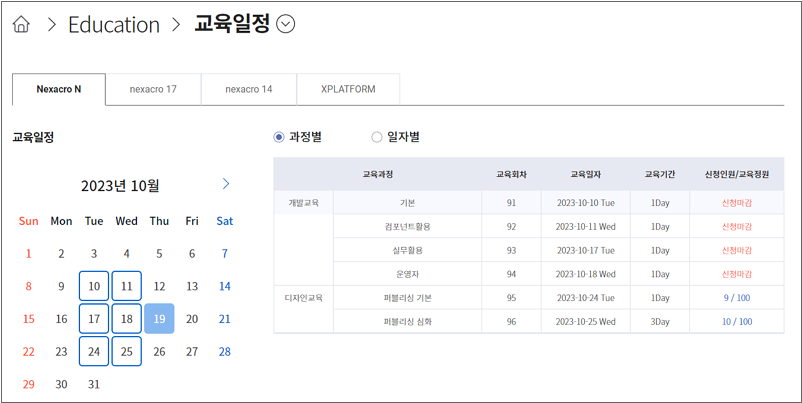Screen dimensions: 802x403
Task: Switch to the Nexacro N tab
Action: (59, 89)
